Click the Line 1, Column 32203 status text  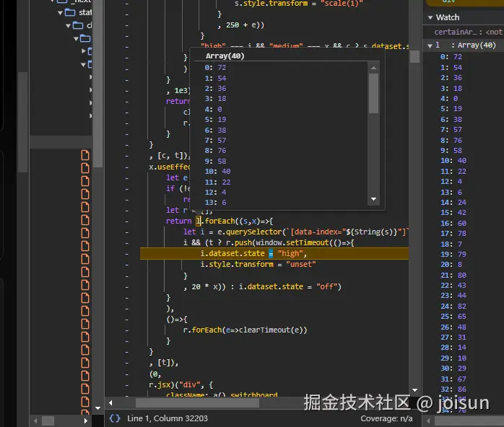click(168, 418)
